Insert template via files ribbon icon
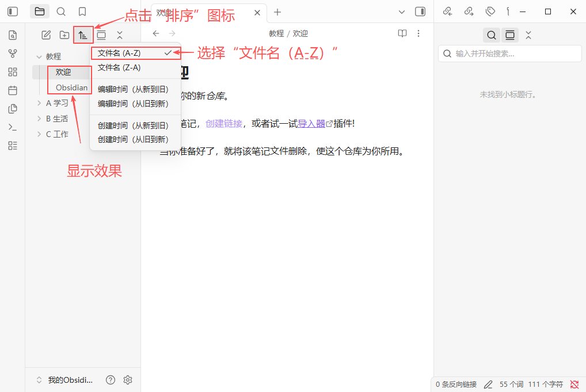The height and width of the screenshot is (392, 586). tap(13, 109)
